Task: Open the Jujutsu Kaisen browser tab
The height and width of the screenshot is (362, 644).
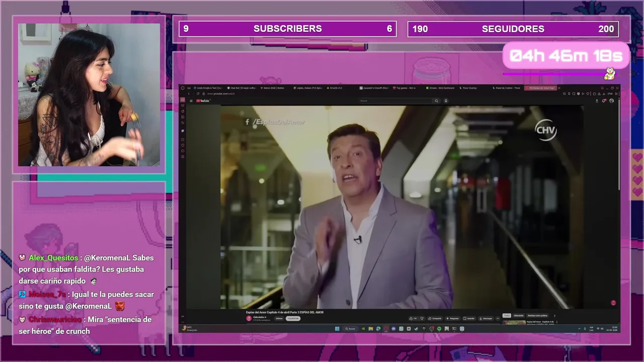Action: pyautogui.click(x=307, y=88)
